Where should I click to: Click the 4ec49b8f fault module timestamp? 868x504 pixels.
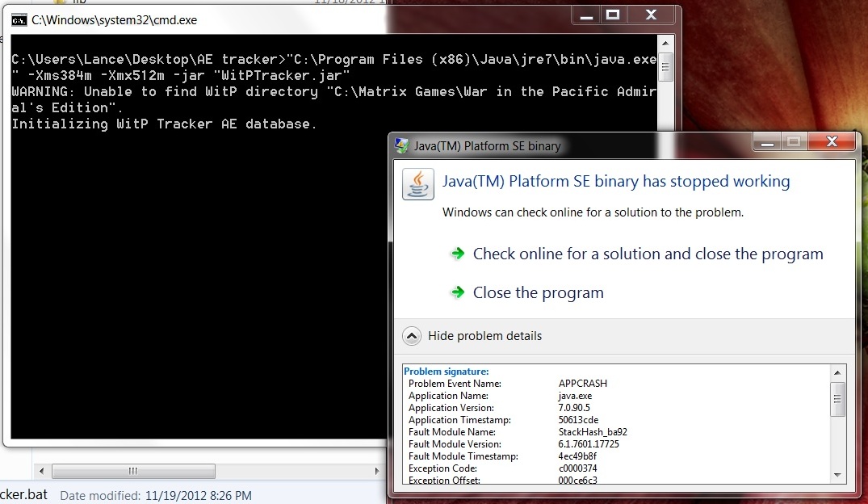[577, 456]
